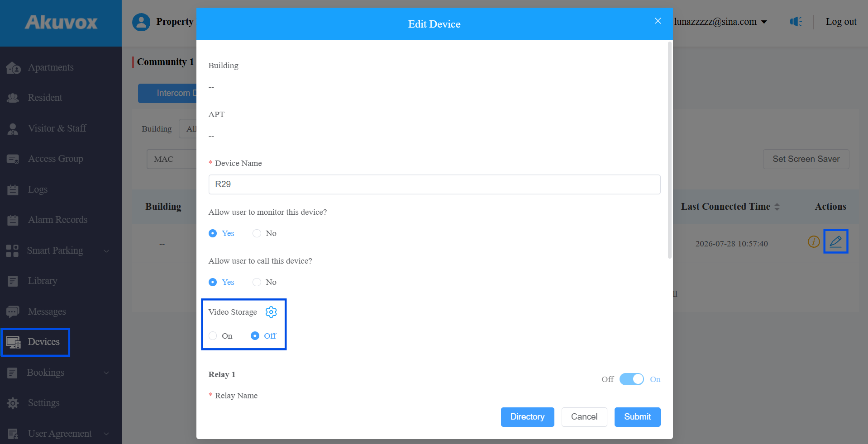Cancel editing the device
The height and width of the screenshot is (444, 868).
pyautogui.click(x=584, y=417)
